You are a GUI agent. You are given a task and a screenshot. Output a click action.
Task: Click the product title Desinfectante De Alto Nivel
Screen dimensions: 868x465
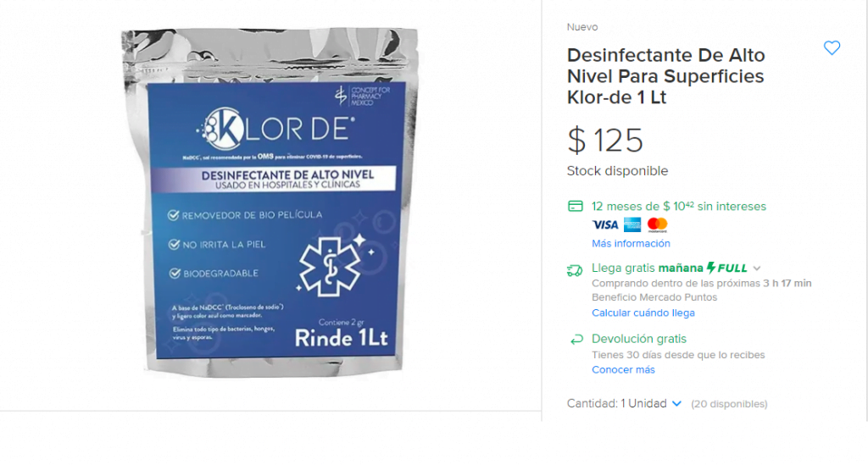tap(666, 76)
